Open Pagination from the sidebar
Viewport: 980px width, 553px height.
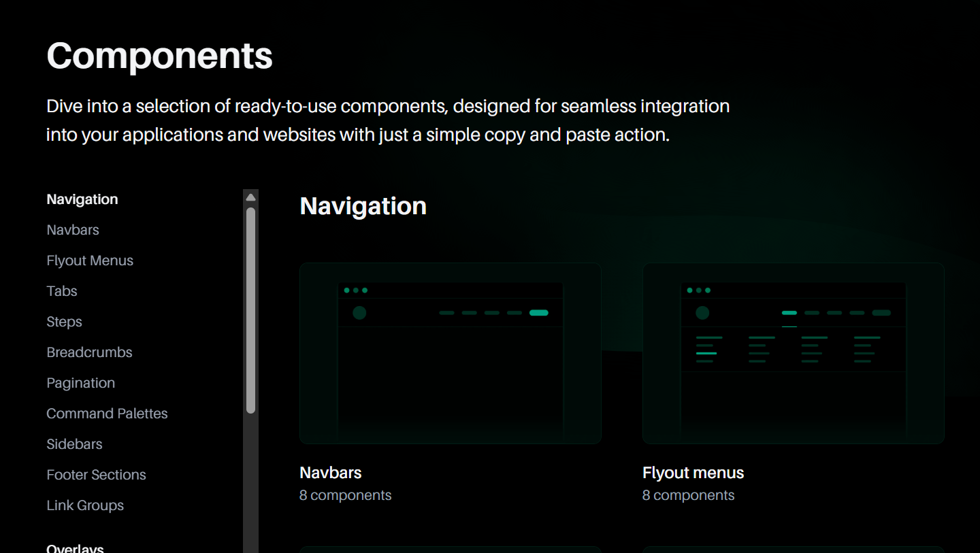tap(80, 383)
